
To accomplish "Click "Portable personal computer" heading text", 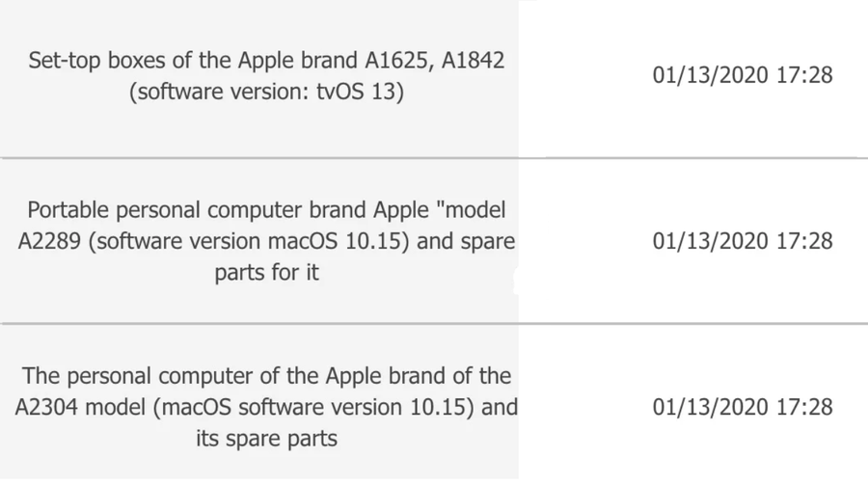I will 164,210.
